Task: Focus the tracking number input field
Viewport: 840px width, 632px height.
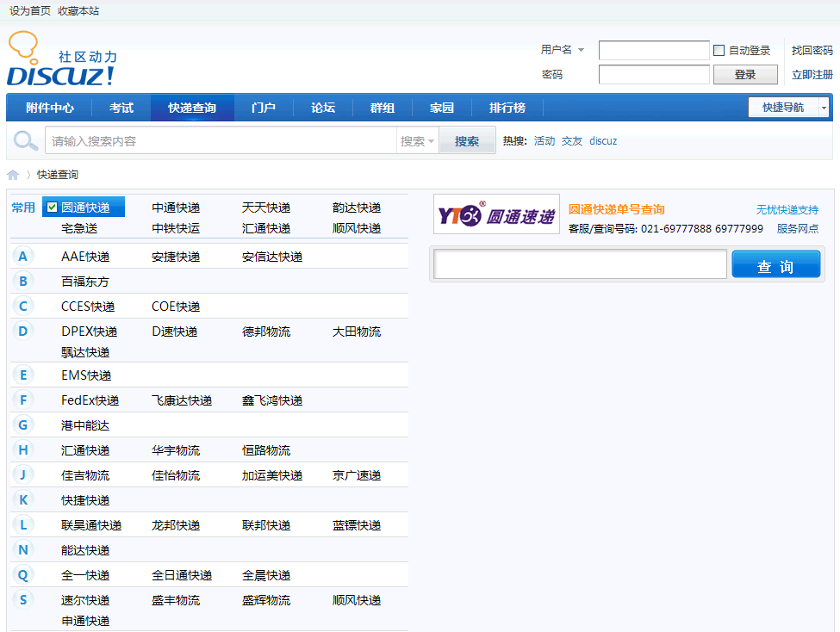Action: pos(580,264)
